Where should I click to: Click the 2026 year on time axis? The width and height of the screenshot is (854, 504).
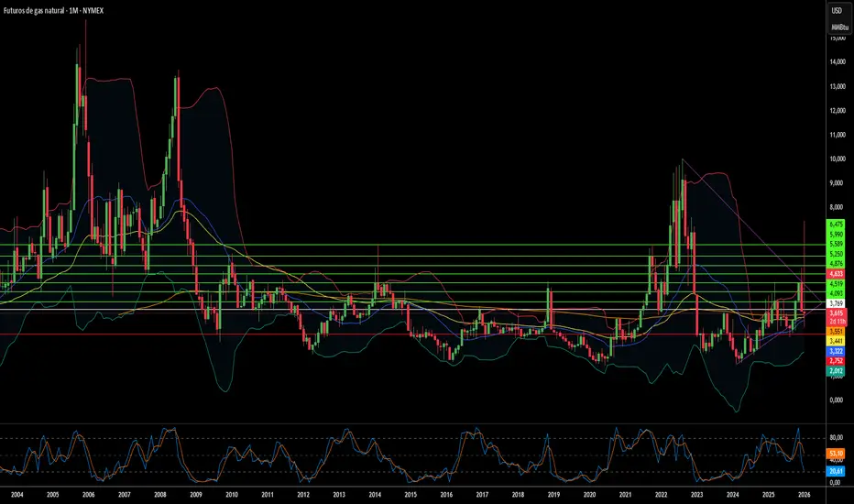click(804, 494)
